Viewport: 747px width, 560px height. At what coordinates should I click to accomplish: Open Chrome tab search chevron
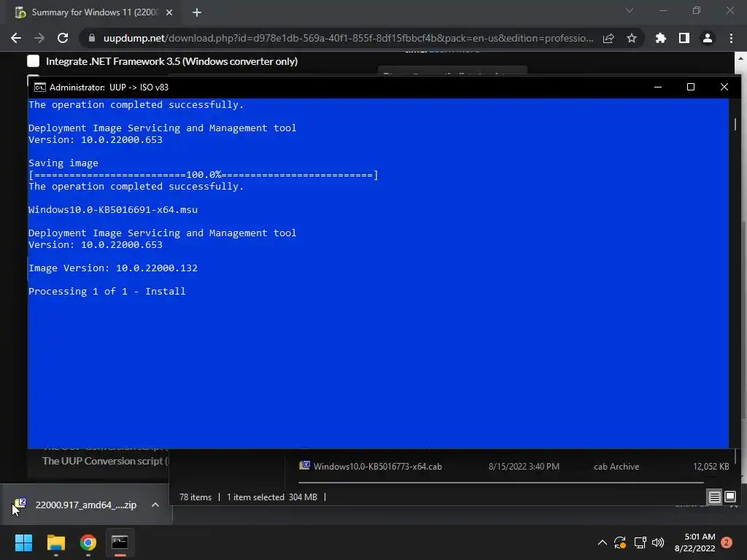click(x=630, y=10)
